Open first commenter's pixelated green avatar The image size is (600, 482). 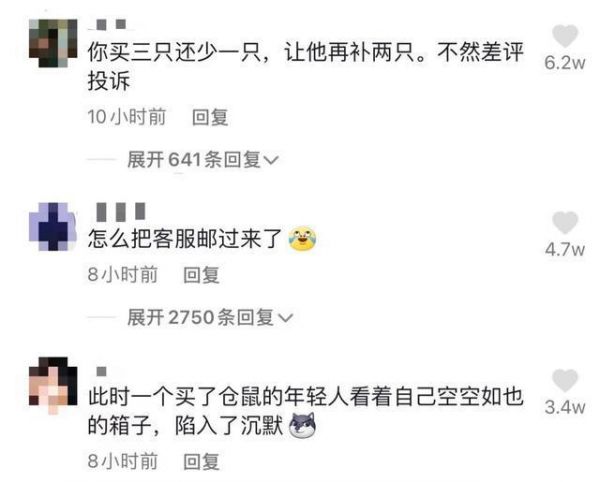click(x=53, y=43)
